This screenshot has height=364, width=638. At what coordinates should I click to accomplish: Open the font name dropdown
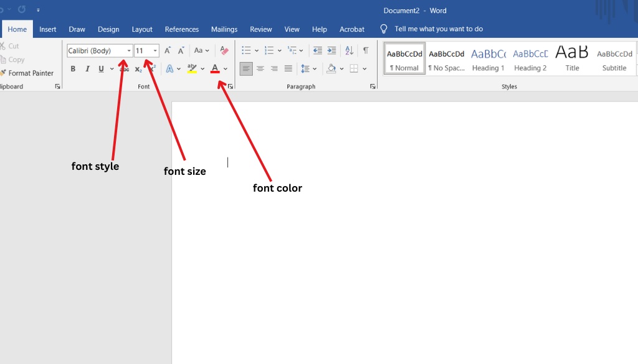tap(129, 50)
